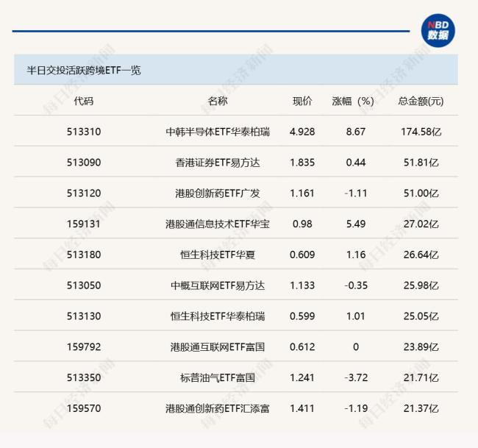Click change value 0.44

(356, 163)
